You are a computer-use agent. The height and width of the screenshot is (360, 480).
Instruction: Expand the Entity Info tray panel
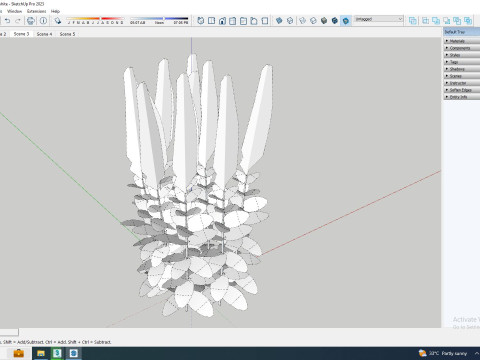click(x=462, y=97)
